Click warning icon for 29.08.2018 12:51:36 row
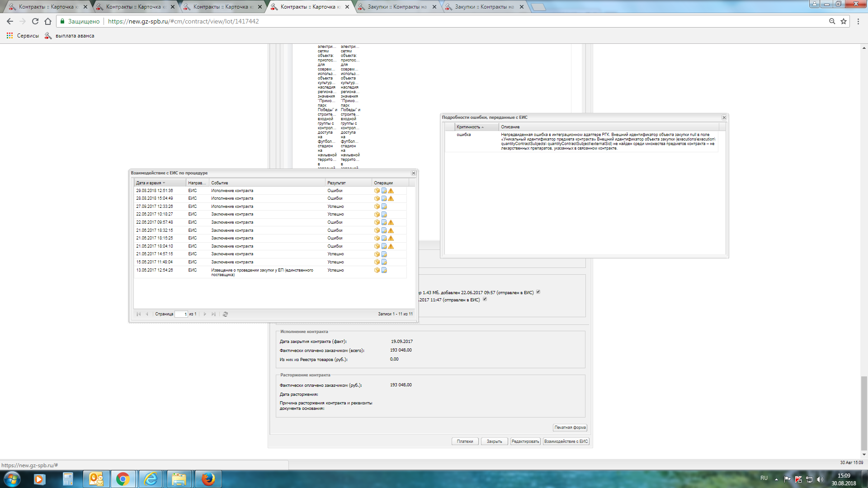 pos(391,191)
